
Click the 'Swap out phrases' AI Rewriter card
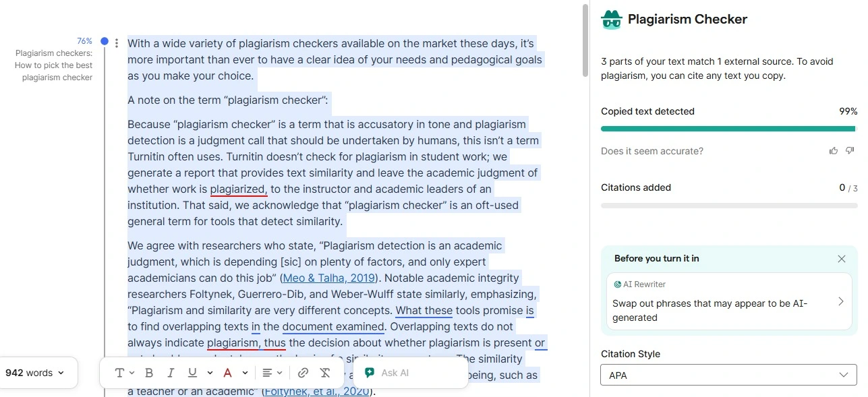[x=728, y=301]
